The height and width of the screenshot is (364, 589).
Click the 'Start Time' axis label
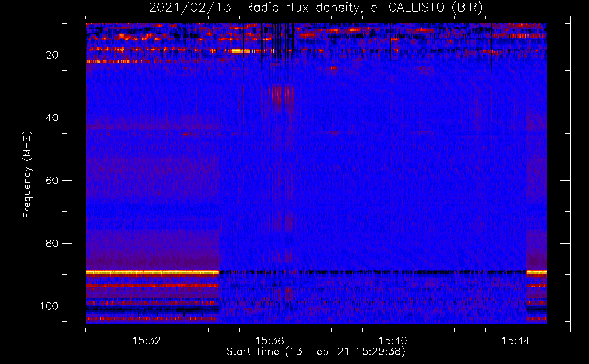316,352
